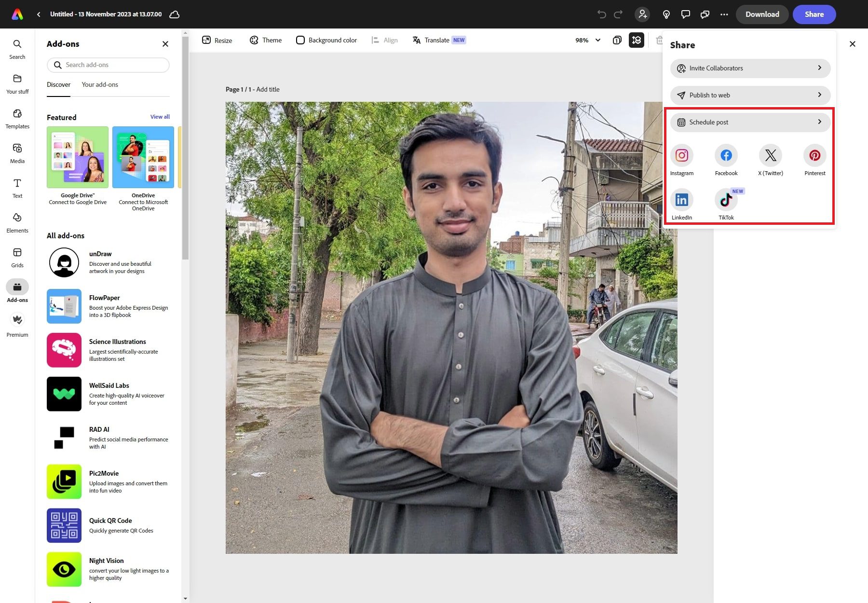Switch to the Discover tab
Viewport: 868px width, 603px height.
click(58, 84)
